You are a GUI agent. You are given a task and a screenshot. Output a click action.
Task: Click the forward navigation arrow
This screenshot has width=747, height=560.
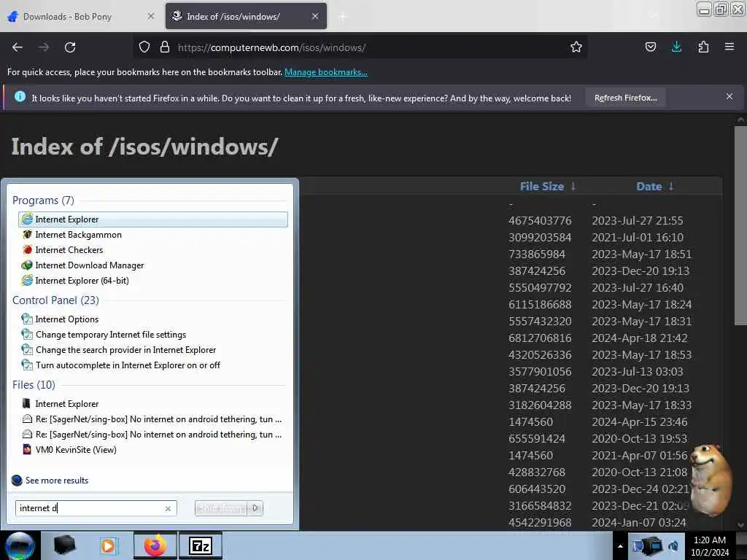point(44,47)
